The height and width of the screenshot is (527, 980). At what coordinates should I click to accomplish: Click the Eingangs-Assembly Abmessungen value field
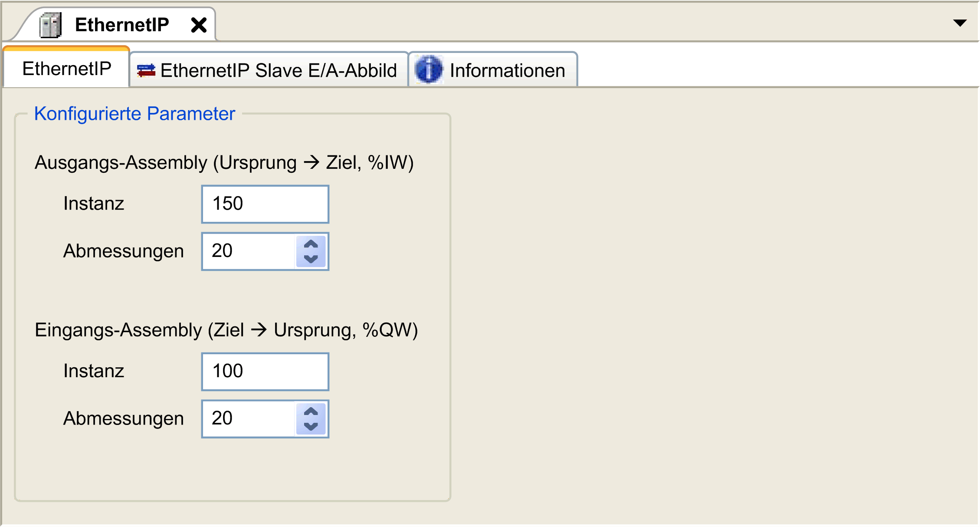pyautogui.click(x=249, y=419)
